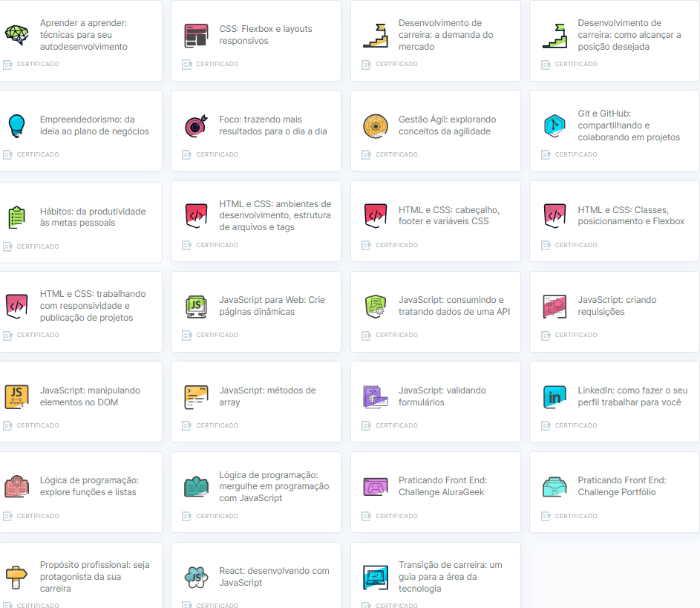Click the notepad icon on the Hábitos course
Screen dimensions: 700x608
[16, 215]
